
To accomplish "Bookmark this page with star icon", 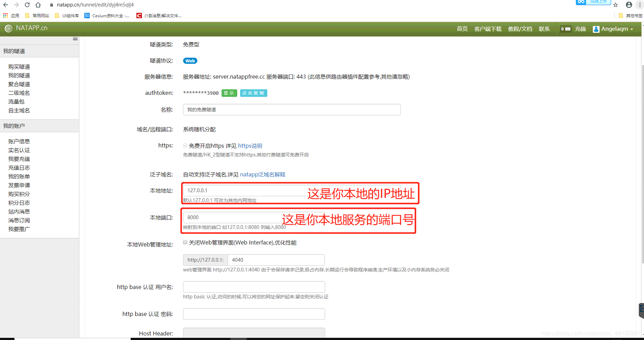I will [x=616, y=5].
